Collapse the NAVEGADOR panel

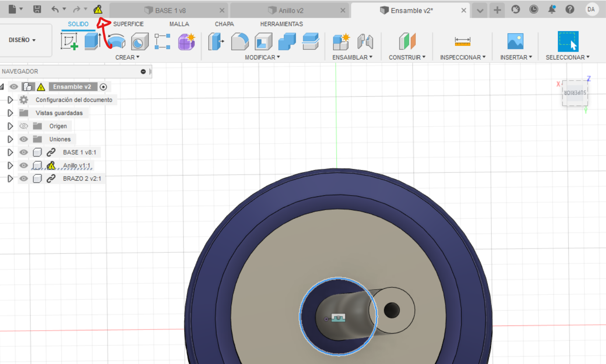coord(143,71)
